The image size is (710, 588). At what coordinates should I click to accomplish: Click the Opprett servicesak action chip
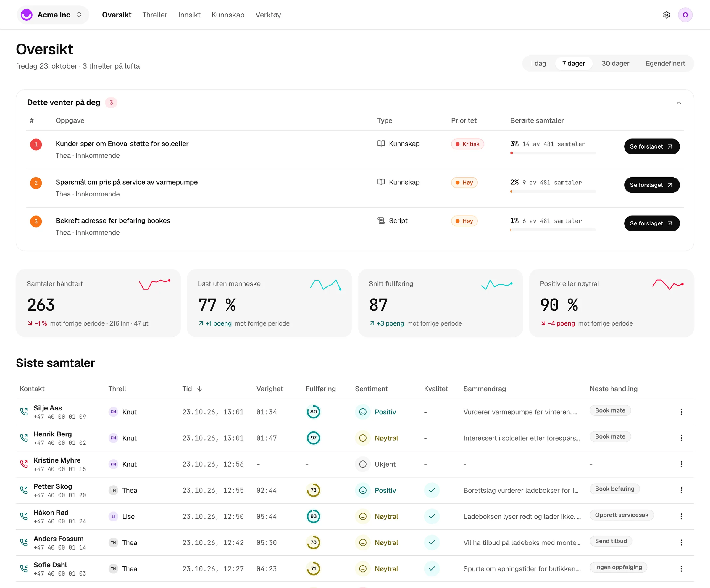[622, 515]
